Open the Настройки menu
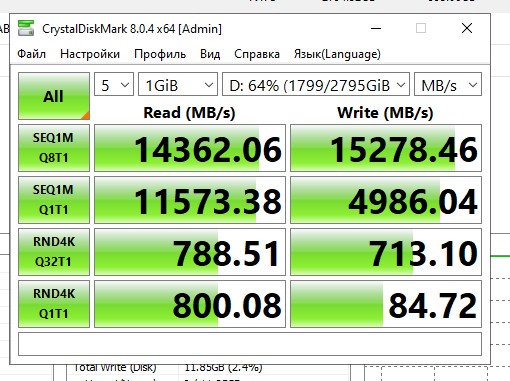Image resolution: width=510 pixels, height=381 pixels. 90,54
